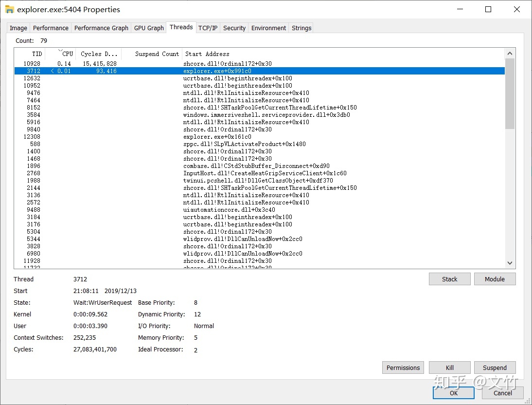The width and height of the screenshot is (532, 405).
Task: Click the thread list scrollbar thumb
Action: click(x=510, y=94)
